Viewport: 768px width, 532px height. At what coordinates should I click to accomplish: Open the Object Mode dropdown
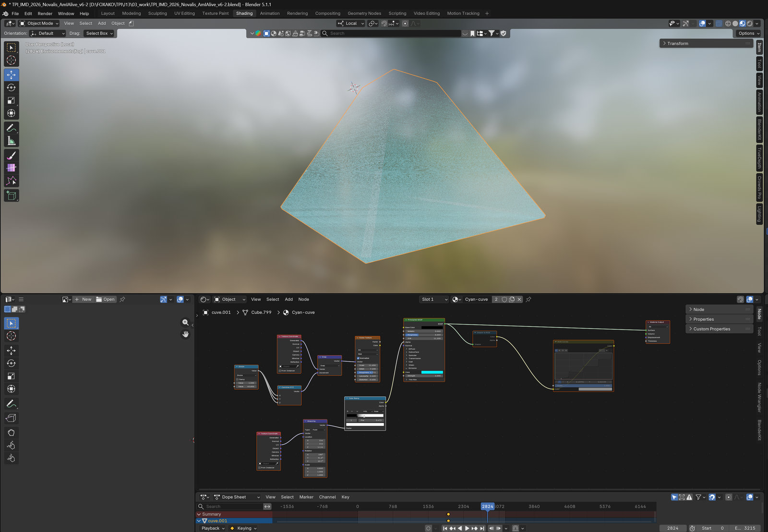click(x=39, y=23)
